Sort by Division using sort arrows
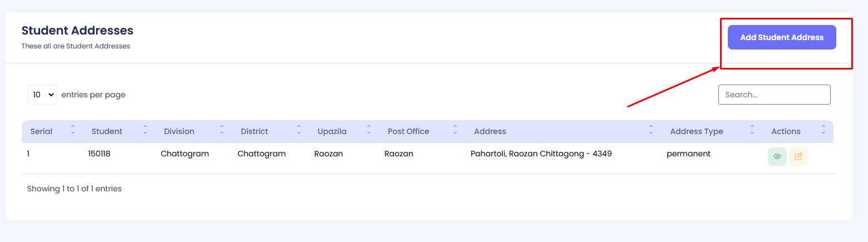 (222, 130)
